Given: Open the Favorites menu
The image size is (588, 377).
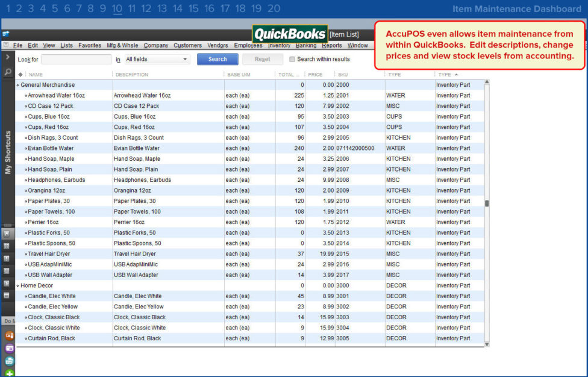Looking at the screenshot, I should [90, 45].
